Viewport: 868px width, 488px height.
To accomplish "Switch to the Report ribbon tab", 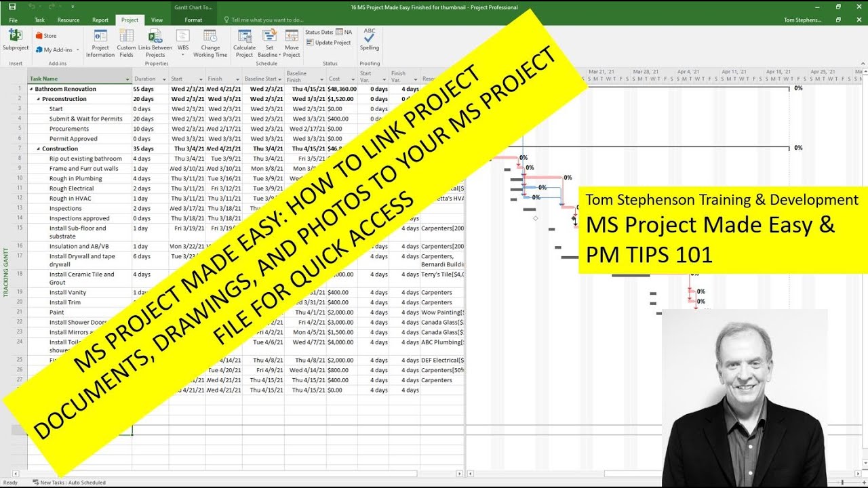I will point(100,20).
